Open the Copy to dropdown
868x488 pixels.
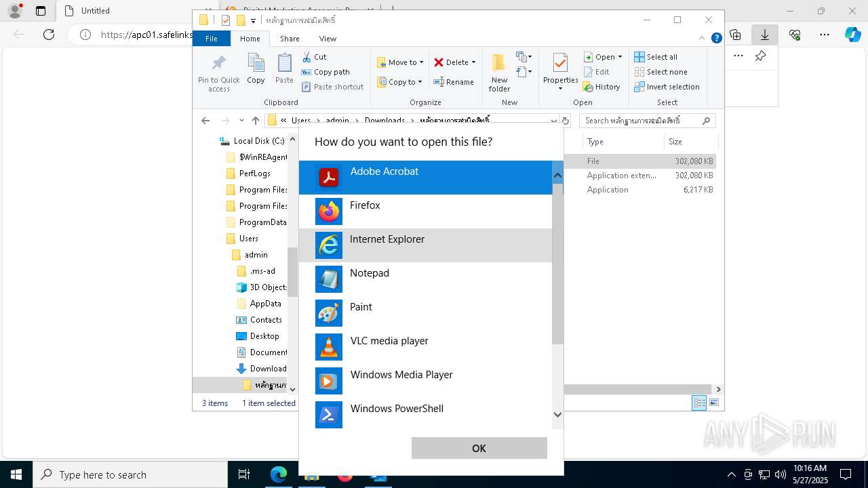tap(399, 82)
